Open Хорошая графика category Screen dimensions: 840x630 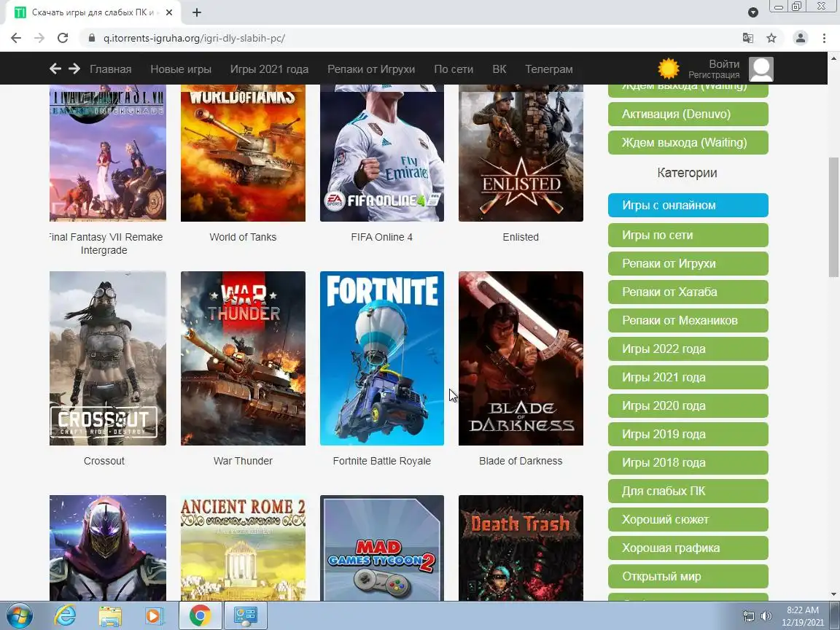[688, 548]
